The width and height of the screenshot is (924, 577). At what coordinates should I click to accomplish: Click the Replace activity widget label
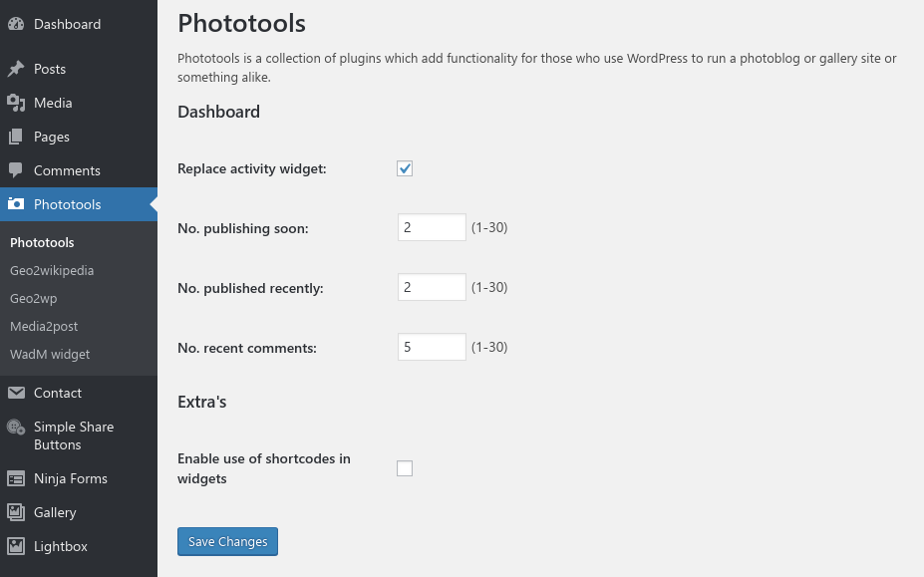[x=251, y=169]
